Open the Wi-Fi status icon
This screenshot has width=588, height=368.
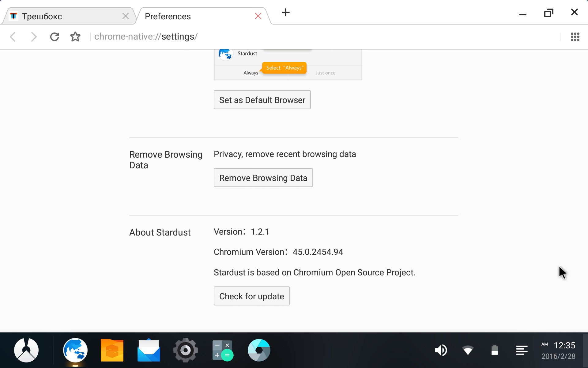click(468, 350)
